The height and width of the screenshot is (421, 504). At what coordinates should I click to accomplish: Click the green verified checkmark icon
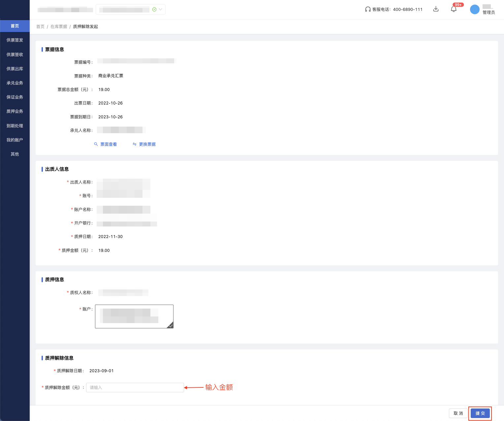154,10
